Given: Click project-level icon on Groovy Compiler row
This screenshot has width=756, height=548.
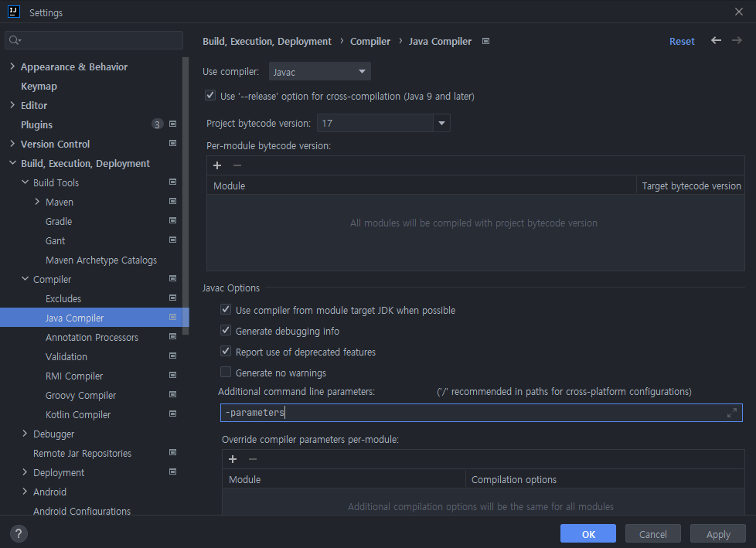Looking at the screenshot, I should 172,394.
